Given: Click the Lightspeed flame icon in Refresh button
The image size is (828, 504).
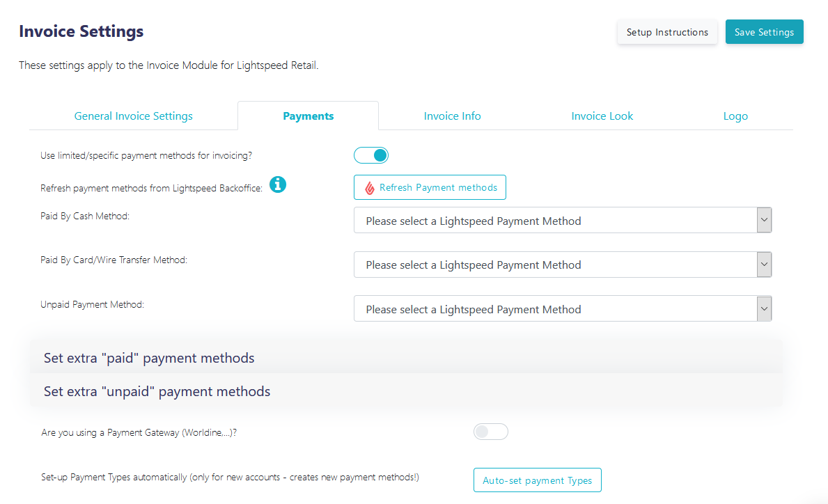Looking at the screenshot, I should [370, 188].
